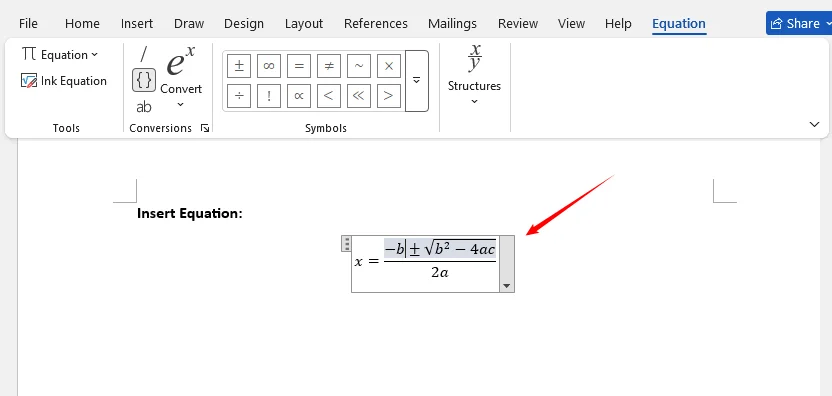Open the Insert tab
The height and width of the screenshot is (396, 832).
(x=137, y=23)
